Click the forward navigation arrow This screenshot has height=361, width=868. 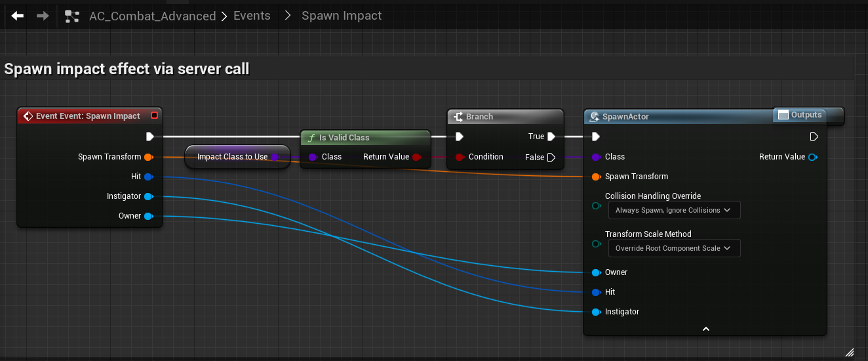[43, 15]
